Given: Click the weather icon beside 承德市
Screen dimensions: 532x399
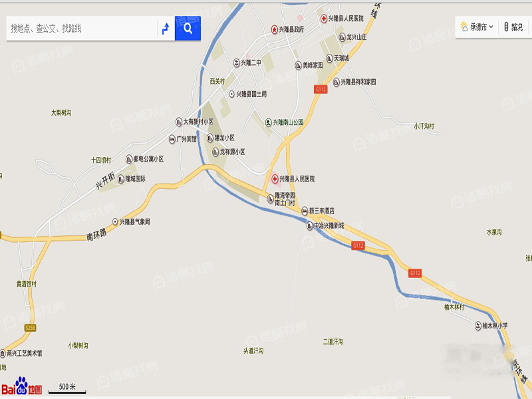Looking at the screenshot, I should click(464, 27).
